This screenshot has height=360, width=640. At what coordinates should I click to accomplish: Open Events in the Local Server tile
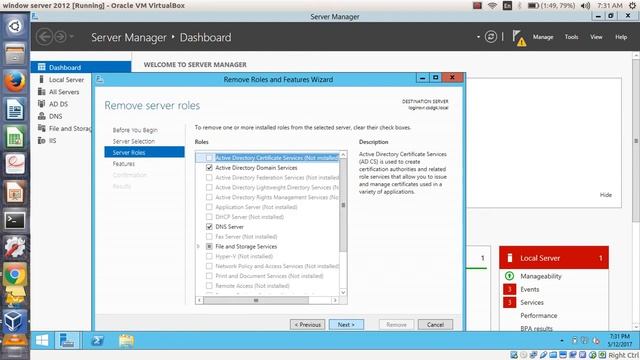pos(529,289)
